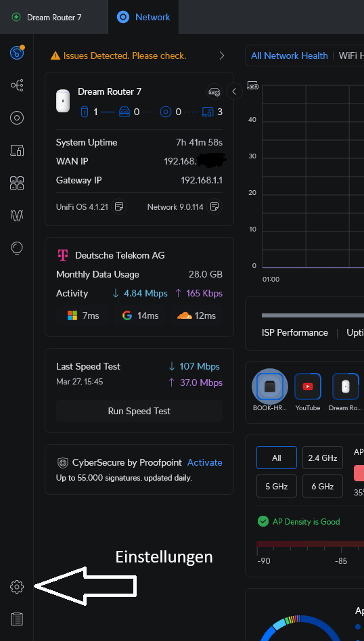This screenshot has width=364, height=641.
Task: Open the Insights binoculars icon
Action: tap(17, 183)
